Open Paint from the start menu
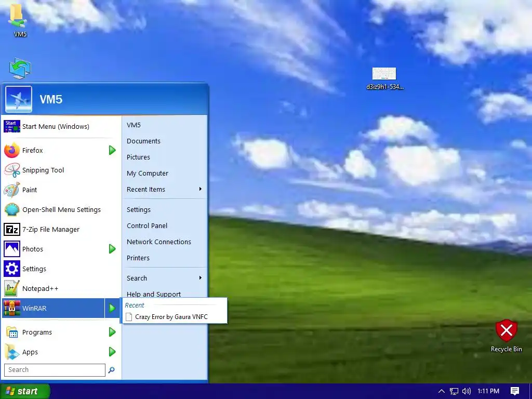Viewport: 532px width, 399px height. coord(60,190)
